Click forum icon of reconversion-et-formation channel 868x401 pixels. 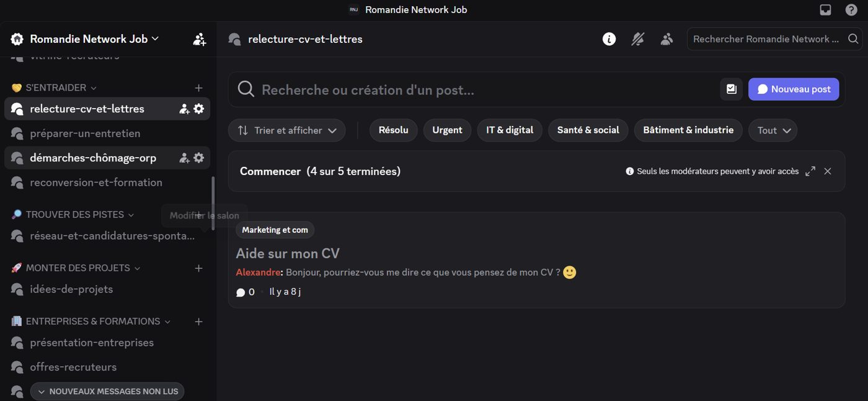(17, 182)
